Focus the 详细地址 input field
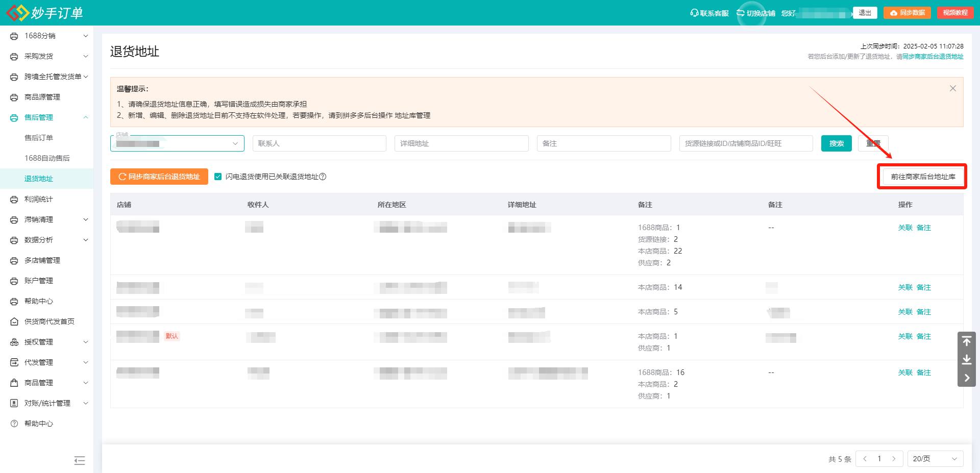The image size is (980, 473). coord(461,143)
